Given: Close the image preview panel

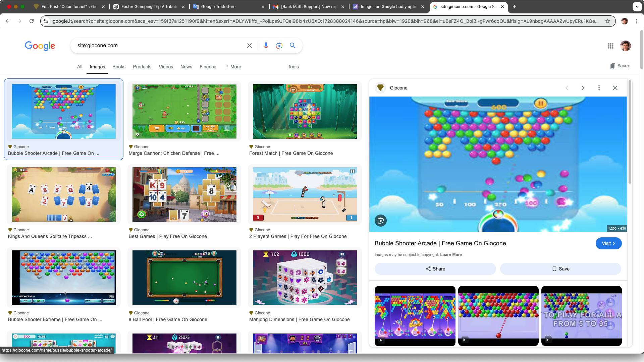Looking at the screenshot, I should pos(615,88).
